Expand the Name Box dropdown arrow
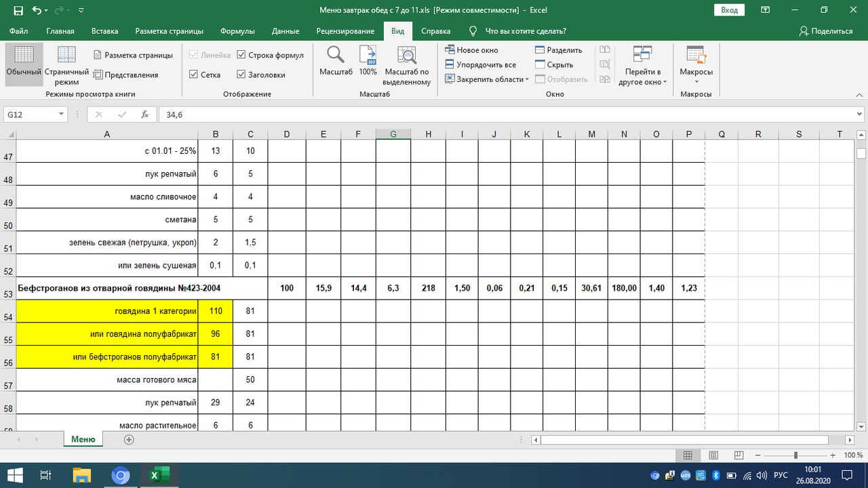Viewport: 868px width, 488px height. point(61,115)
